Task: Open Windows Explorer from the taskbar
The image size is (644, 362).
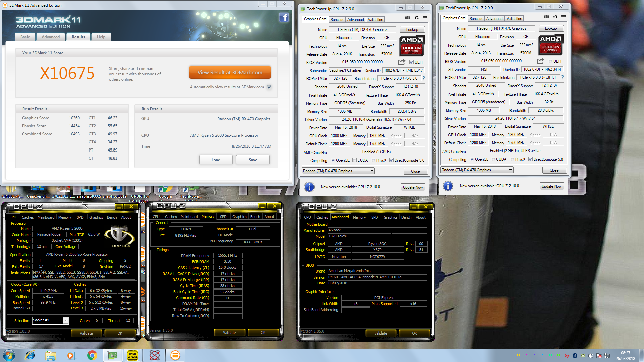Action: tap(51, 355)
